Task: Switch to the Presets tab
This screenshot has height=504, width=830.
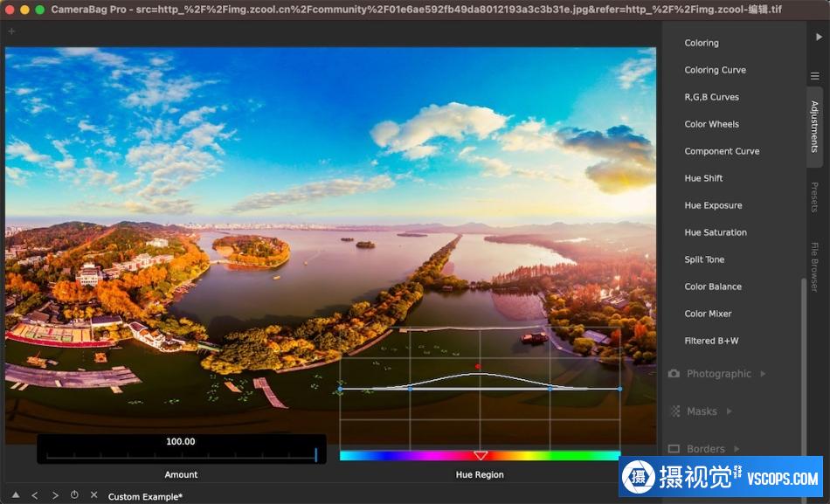Action: point(814,197)
